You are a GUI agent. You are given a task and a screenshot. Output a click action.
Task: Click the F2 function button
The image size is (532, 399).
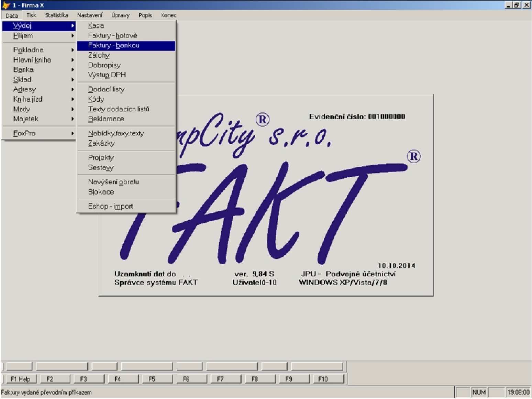pos(55,379)
